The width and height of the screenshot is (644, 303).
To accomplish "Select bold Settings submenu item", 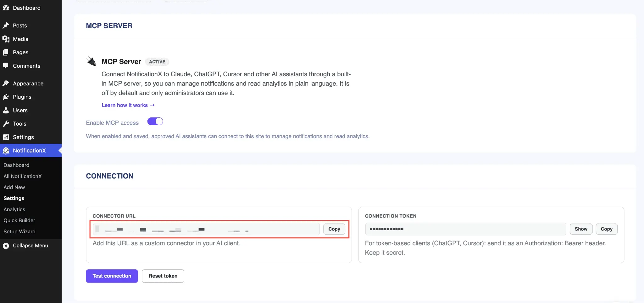I will pyautogui.click(x=14, y=198).
